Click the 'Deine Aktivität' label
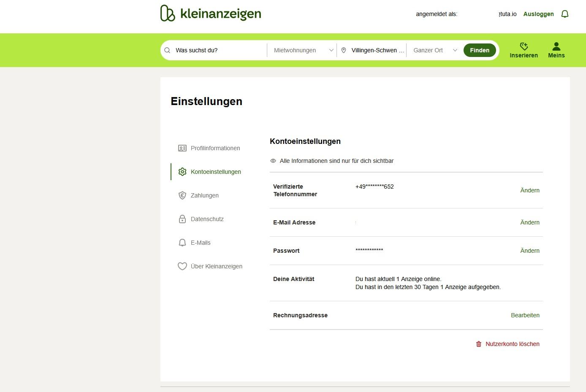The image size is (586, 392). (294, 279)
